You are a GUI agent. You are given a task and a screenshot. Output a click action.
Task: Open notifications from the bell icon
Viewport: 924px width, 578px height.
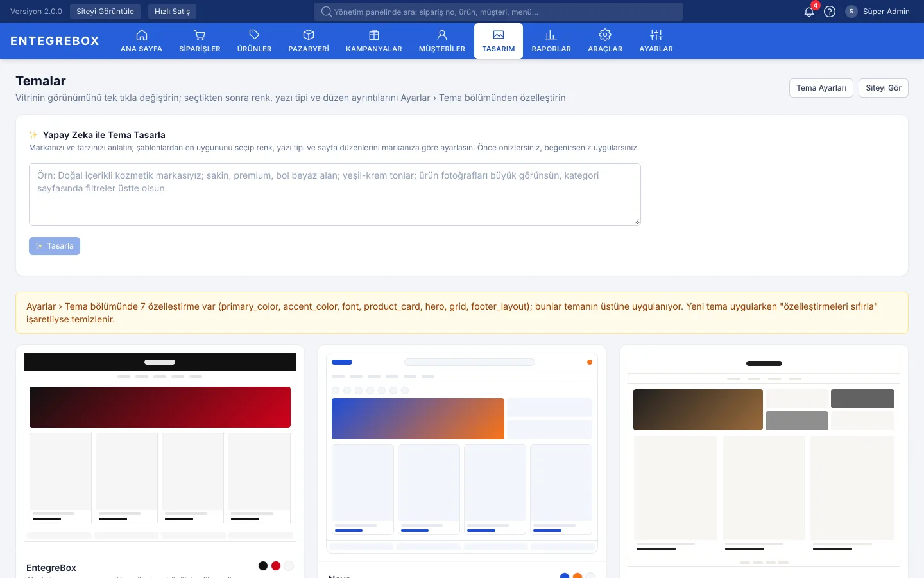pyautogui.click(x=809, y=12)
